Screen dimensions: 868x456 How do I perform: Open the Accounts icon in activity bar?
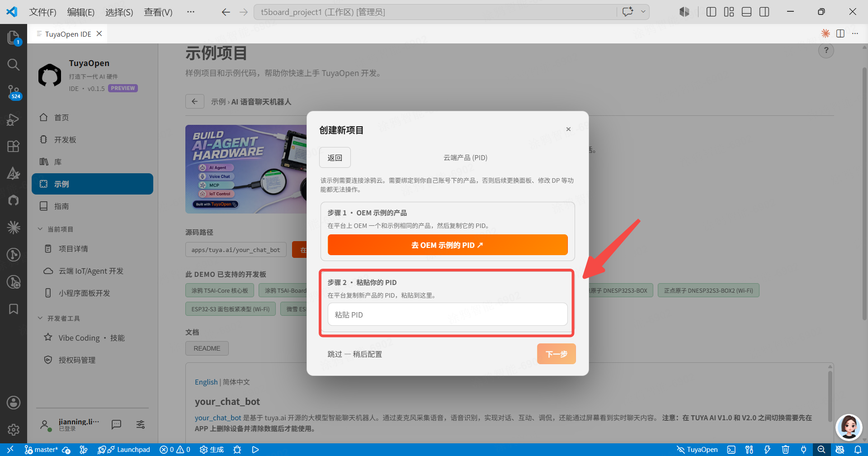pyautogui.click(x=14, y=403)
